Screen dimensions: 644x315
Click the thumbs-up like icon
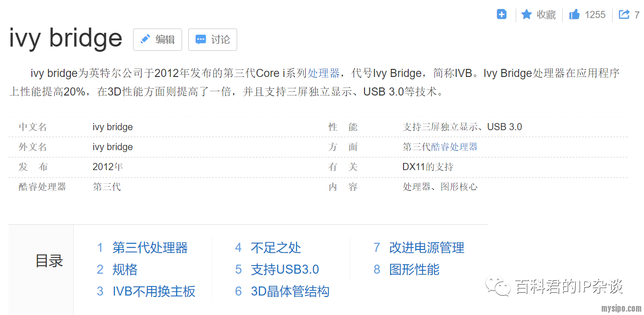(574, 15)
